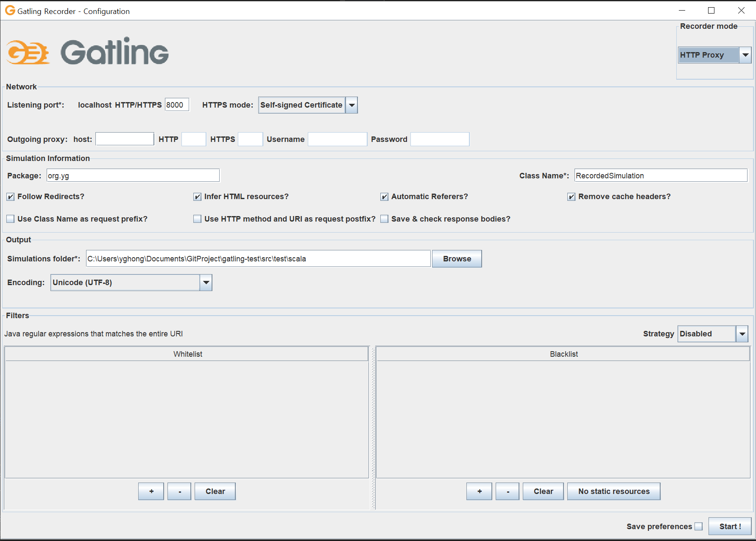This screenshot has height=541, width=756.
Task: Clear the Whitelist entries
Action: [215, 491]
